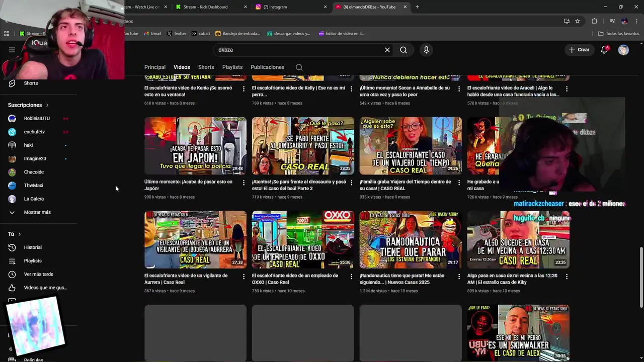Open Todos los favoritos folder

[618, 34]
